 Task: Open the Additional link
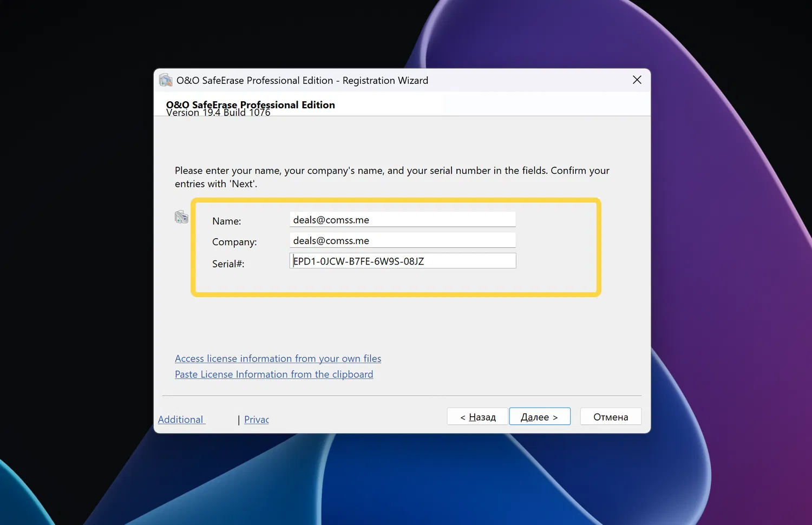(x=181, y=419)
